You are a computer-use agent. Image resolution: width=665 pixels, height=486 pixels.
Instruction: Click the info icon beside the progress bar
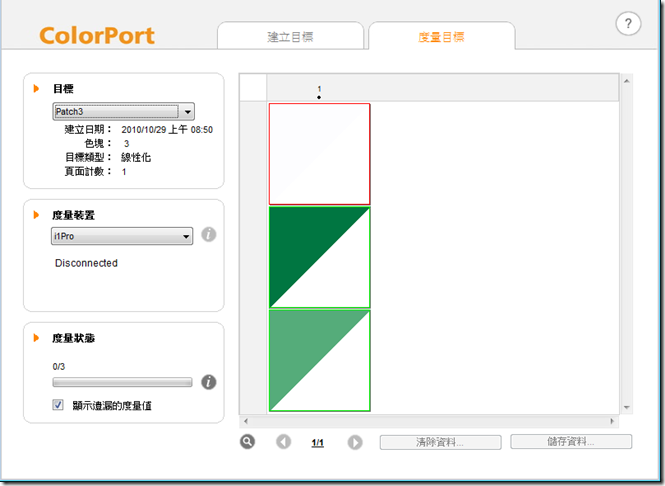(x=208, y=382)
